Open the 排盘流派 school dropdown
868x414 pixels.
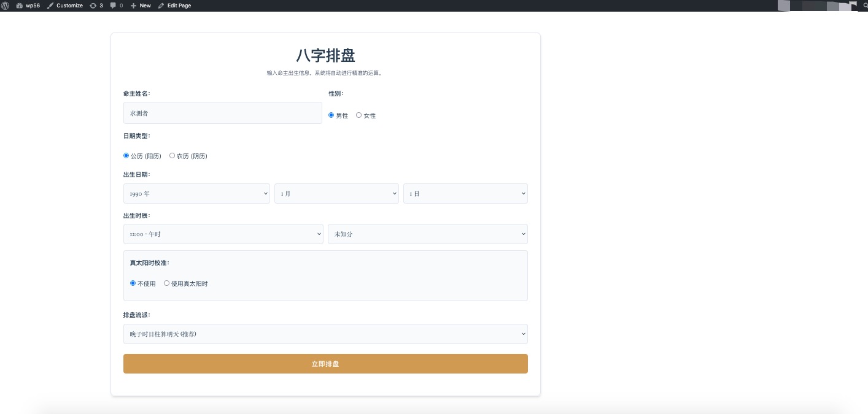(325, 334)
